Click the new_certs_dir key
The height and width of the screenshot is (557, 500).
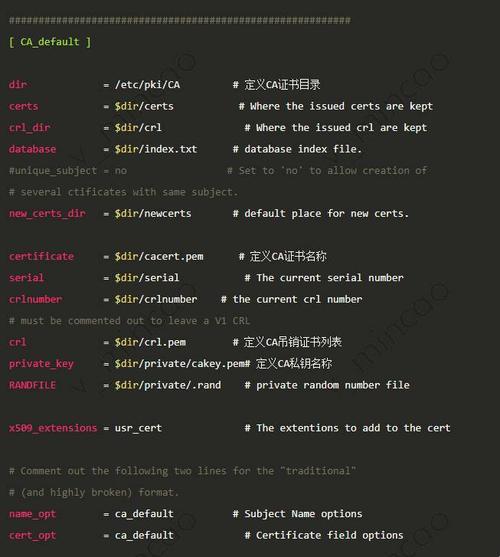(x=47, y=213)
